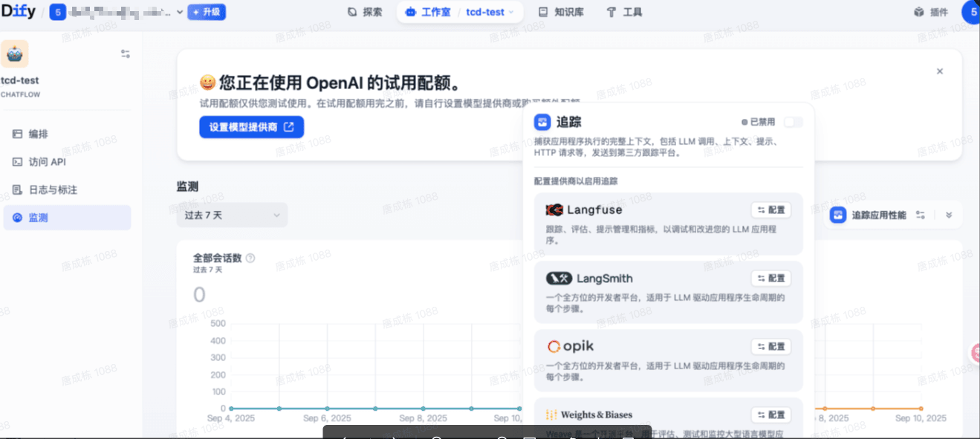The height and width of the screenshot is (439, 980).
Task: Click the Langfuse logo
Action: [584, 210]
